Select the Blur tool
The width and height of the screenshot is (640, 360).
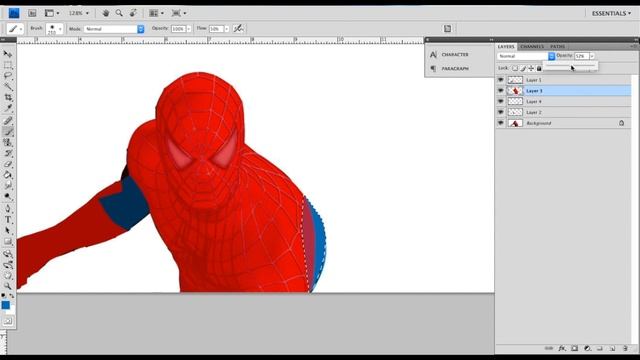[8, 186]
